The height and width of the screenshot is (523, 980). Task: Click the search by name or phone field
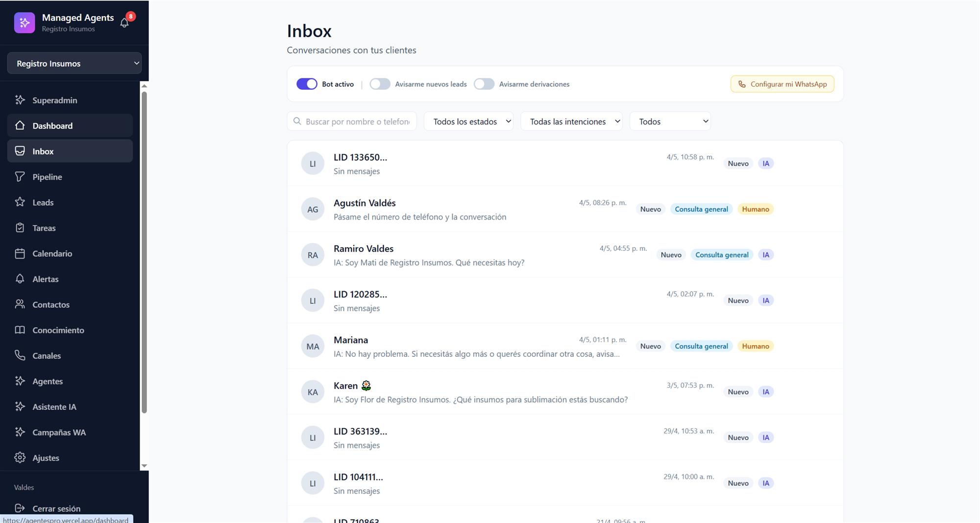[352, 121]
